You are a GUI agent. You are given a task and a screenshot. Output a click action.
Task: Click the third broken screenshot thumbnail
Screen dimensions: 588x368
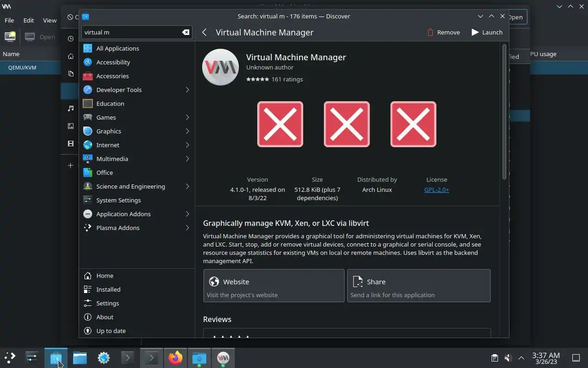pos(413,124)
